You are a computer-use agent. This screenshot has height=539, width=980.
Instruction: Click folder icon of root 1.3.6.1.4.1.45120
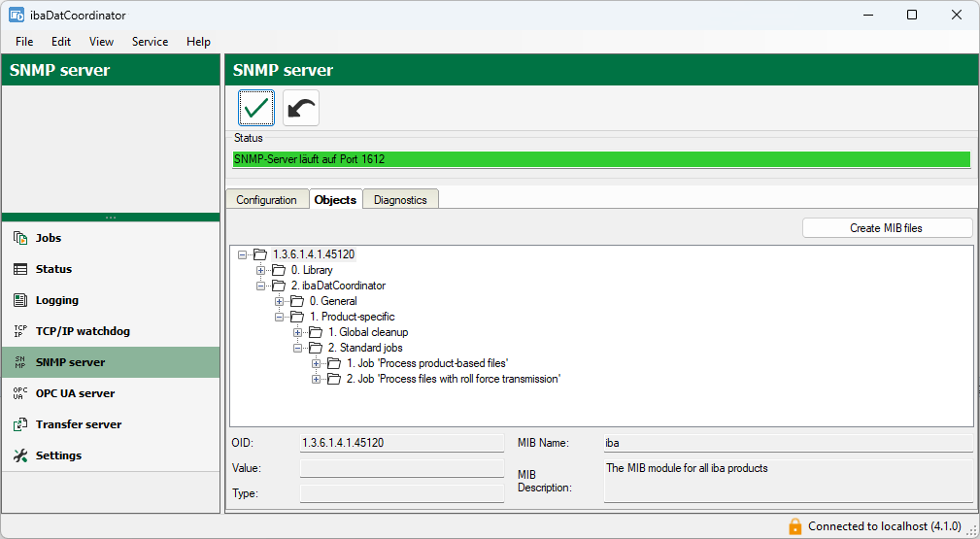click(x=260, y=254)
